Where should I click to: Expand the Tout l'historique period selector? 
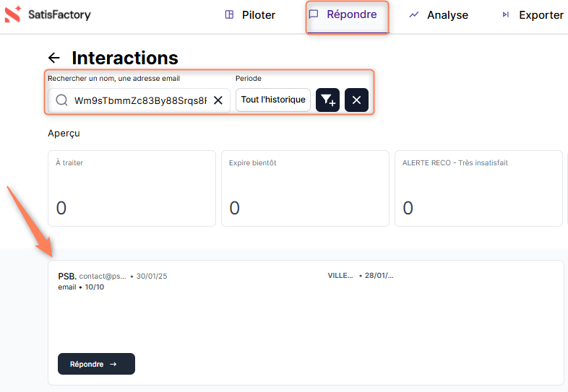273,100
